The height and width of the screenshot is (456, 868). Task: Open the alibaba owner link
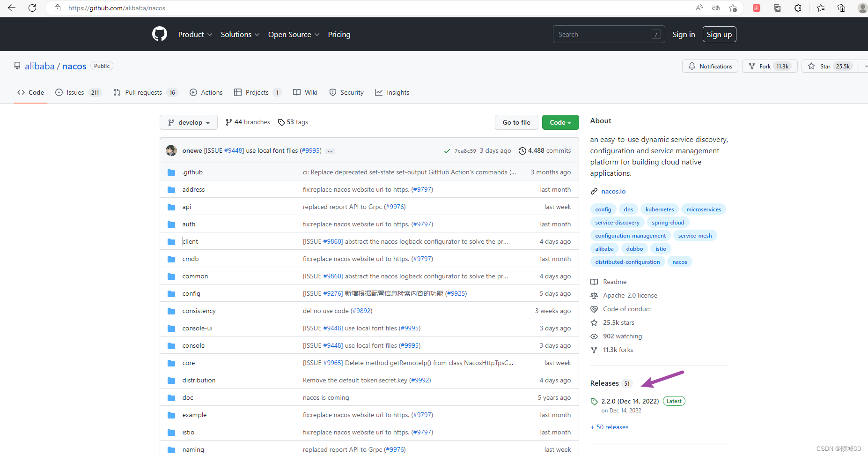click(40, 66)
